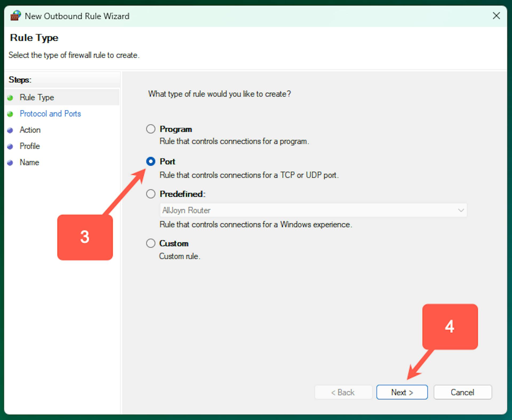Go to Protocol and Ports step
This screenshot has height=420, width=512.
(50, 114)
